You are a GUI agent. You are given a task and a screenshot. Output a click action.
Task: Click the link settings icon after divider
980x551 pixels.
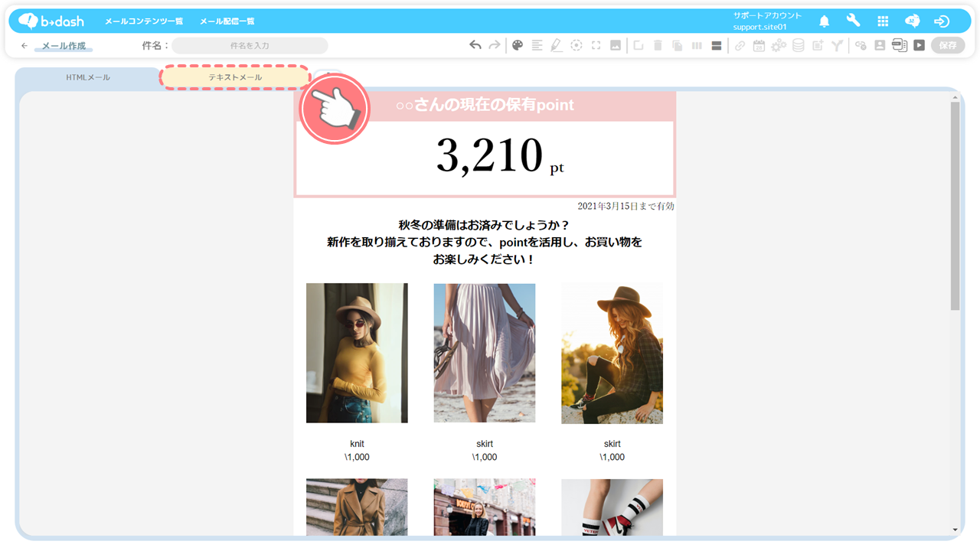[x=861, y=45]
